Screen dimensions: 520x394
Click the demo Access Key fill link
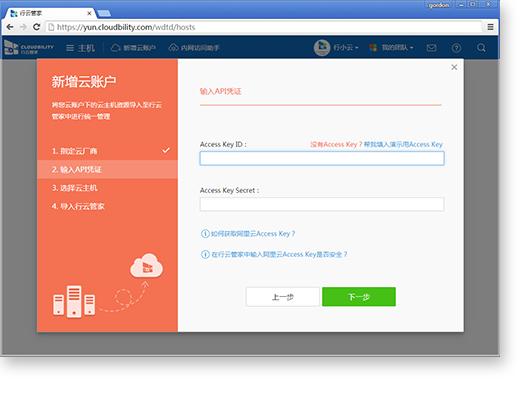click(x=403, y=144)
